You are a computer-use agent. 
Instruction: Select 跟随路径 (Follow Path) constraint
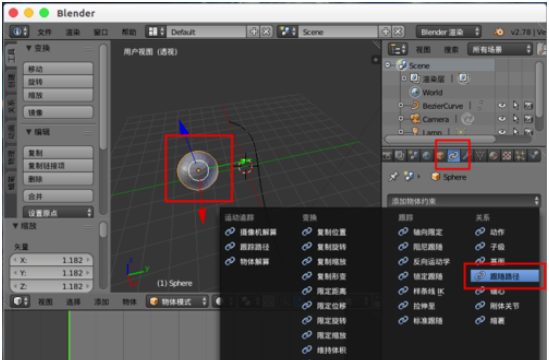[504, 276]
